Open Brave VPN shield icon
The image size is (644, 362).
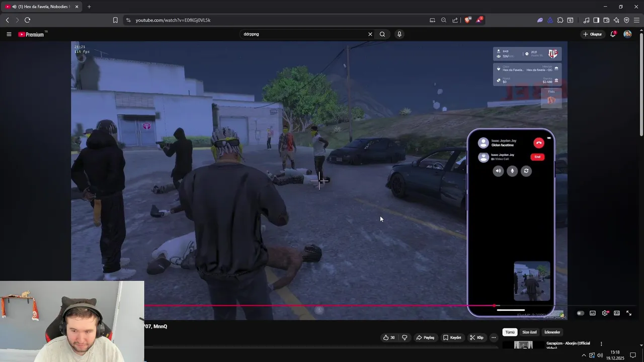coord(626,20)
